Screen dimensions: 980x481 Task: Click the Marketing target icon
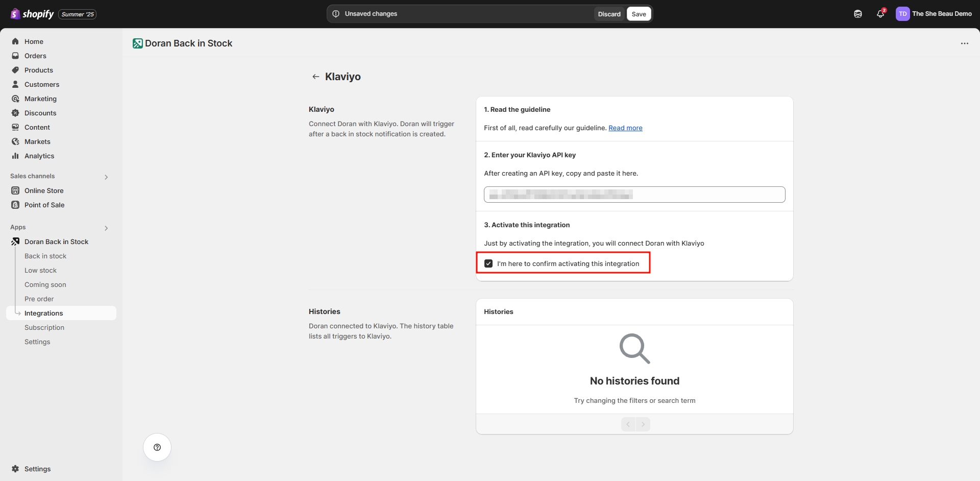point(15,99)
